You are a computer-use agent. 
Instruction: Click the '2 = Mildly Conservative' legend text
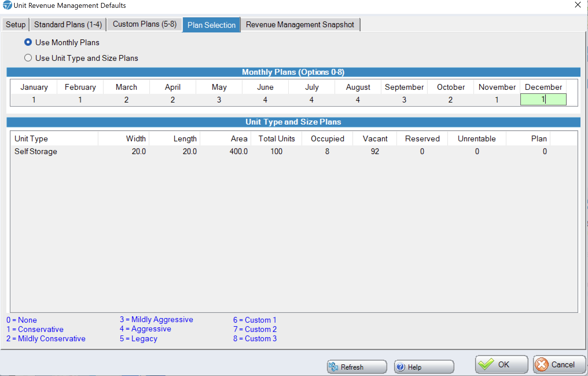pyautogui.click(x=46, y=339)
